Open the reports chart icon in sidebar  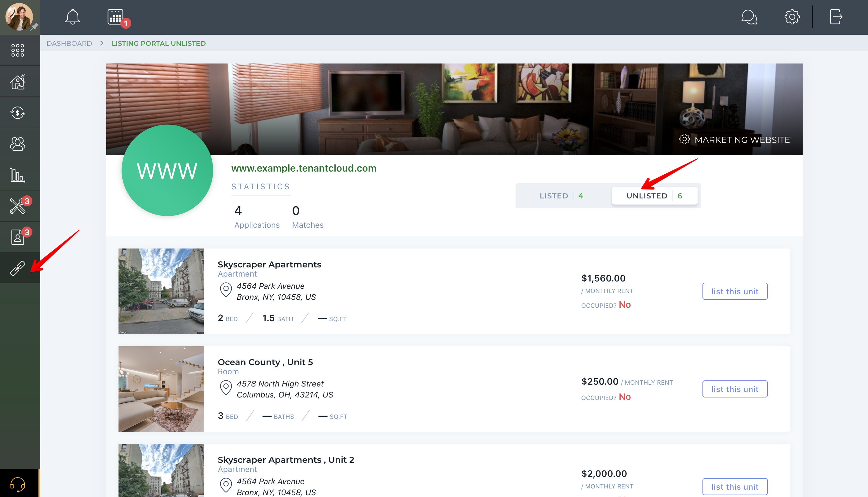click(18, 175)
